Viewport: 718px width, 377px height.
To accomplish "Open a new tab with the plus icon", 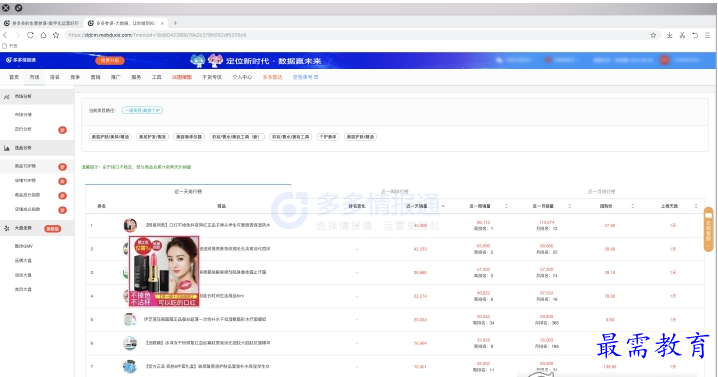I will click(x=175, y=23).
